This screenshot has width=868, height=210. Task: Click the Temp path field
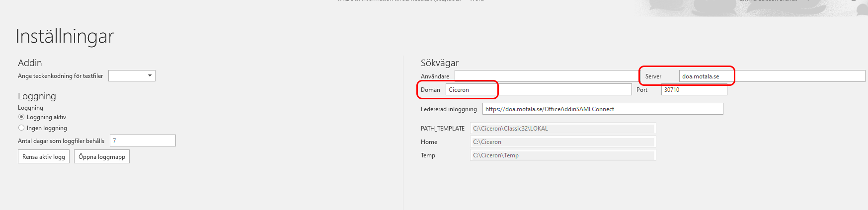(x=563, y=155)
